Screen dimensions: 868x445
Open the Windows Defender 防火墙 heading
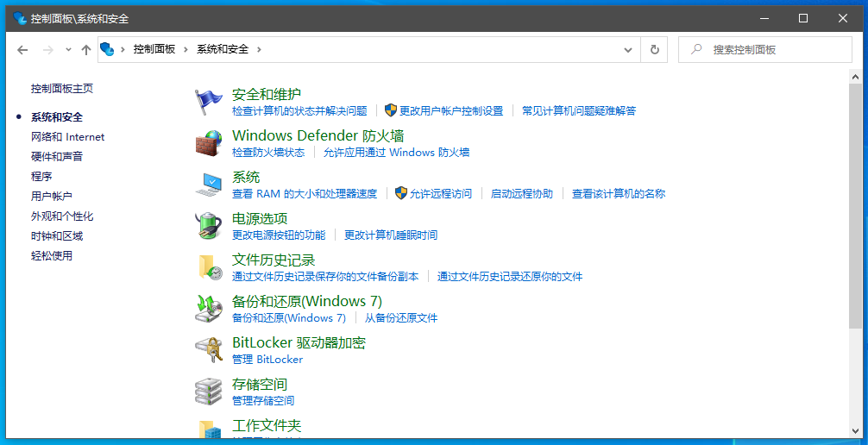[318, 135]
